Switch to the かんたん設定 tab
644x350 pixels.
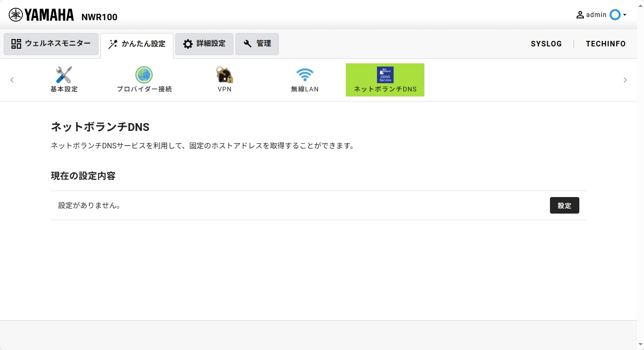[137, 44]
